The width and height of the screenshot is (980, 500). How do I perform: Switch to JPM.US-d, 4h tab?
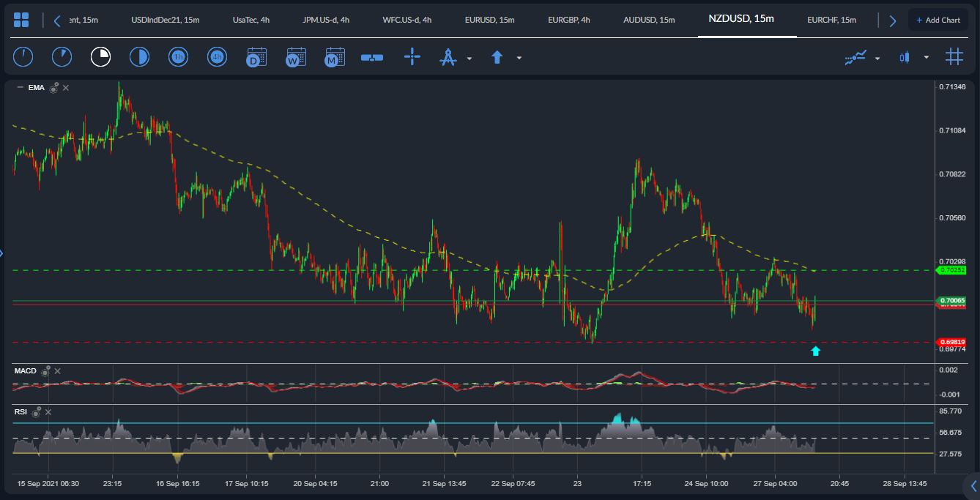pos(326,20)
